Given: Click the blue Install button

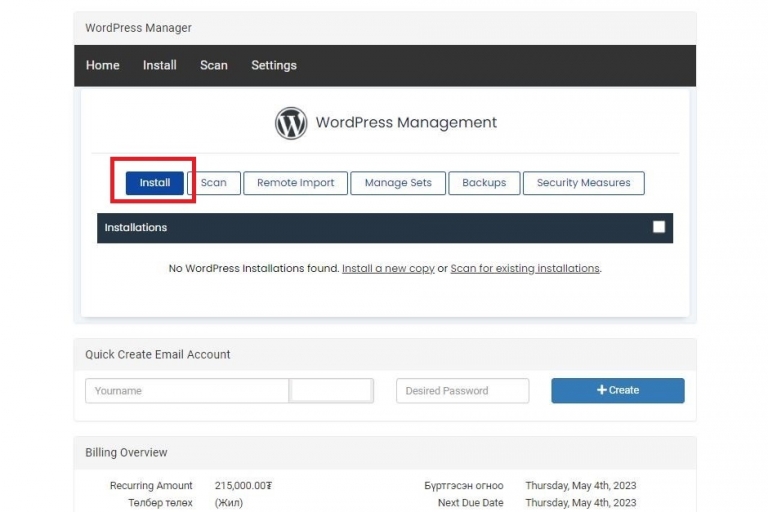Looking at the screenshot, I should point(155,183).
